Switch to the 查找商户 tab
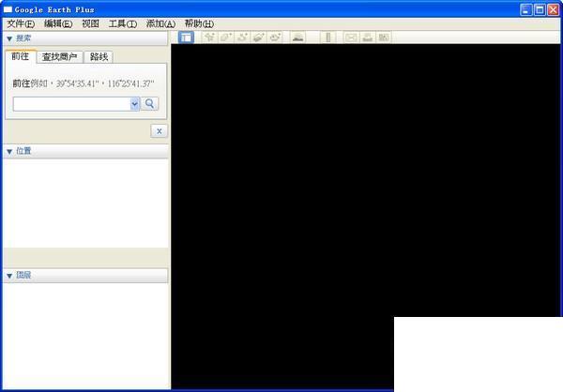This screenshot has width=563, height=392. [x=60, y=57]
